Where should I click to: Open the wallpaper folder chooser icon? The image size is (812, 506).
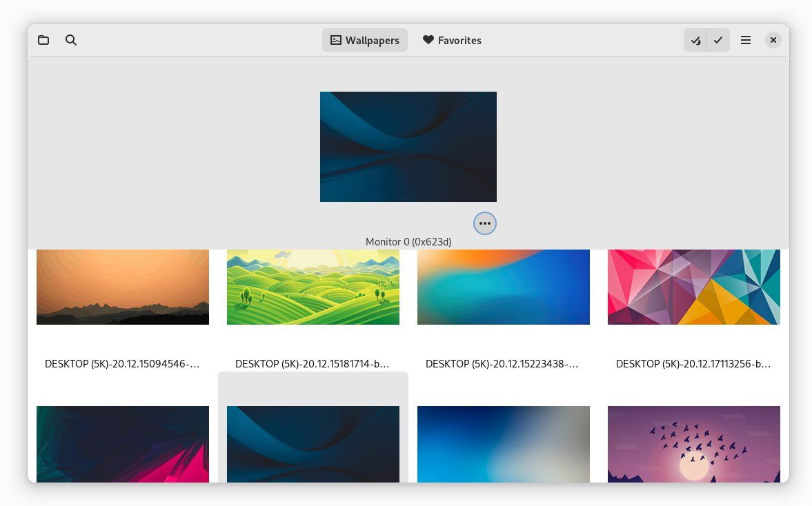[x=43, y=40]
